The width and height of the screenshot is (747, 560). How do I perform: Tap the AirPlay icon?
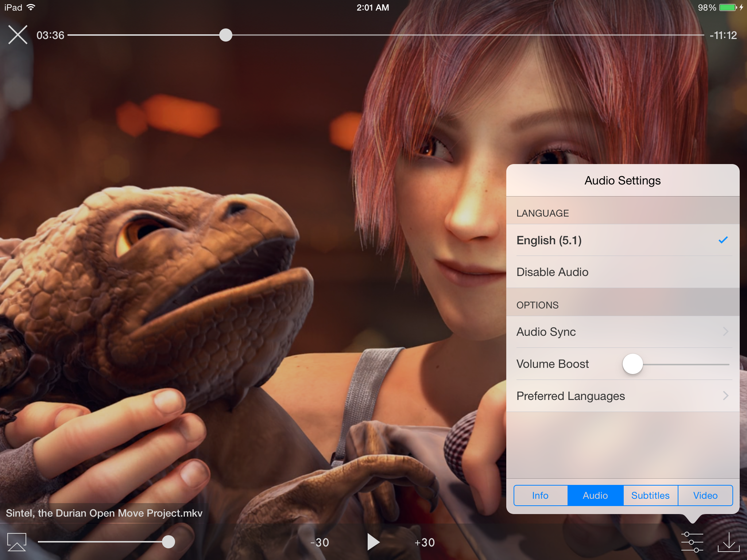(x=17, y=542)
